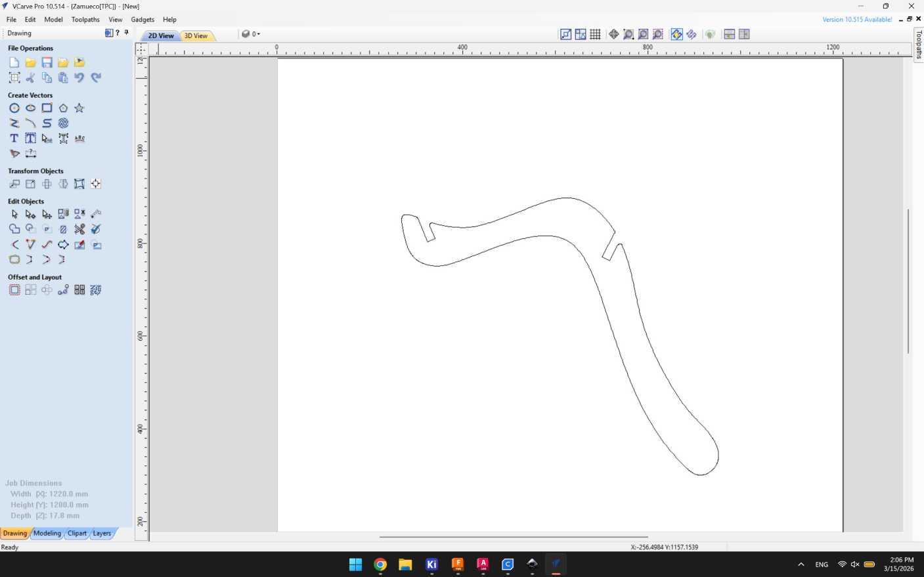The height and width of the screenshot is (577, 924).
Task: Undo the last action
Action: pos(79,77)
